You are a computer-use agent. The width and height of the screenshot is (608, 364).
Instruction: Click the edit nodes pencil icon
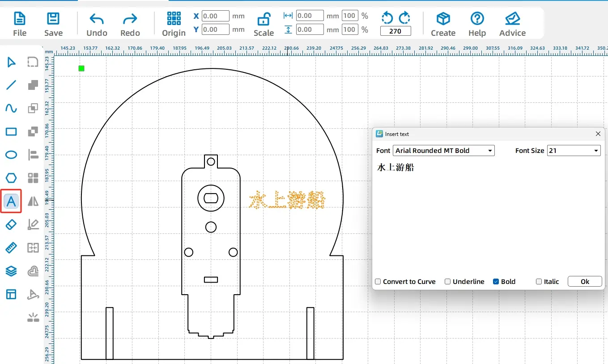(x=33, y=224)
